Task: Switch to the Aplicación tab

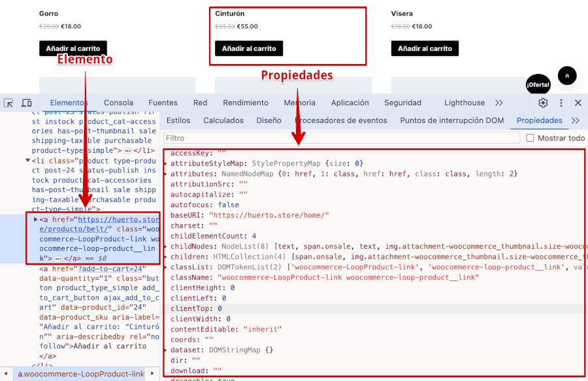Action: tap(350, 103)
